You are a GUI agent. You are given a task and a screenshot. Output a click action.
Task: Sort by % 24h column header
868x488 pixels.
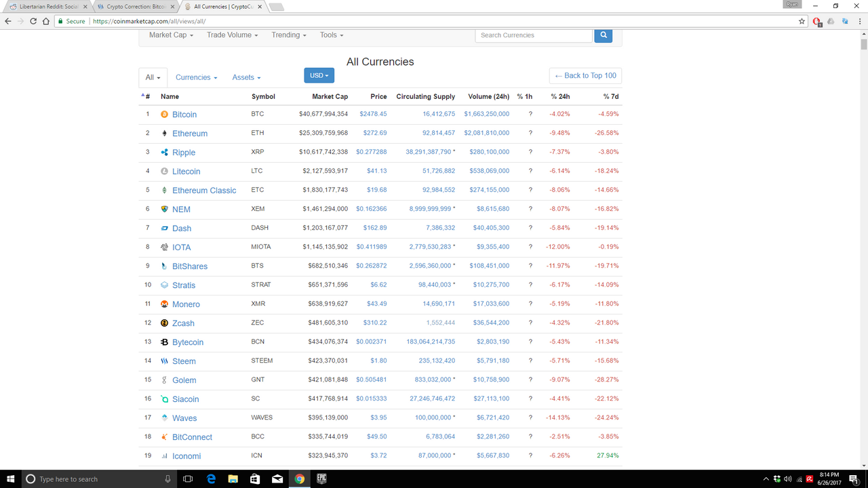click(x=560, y=96)
